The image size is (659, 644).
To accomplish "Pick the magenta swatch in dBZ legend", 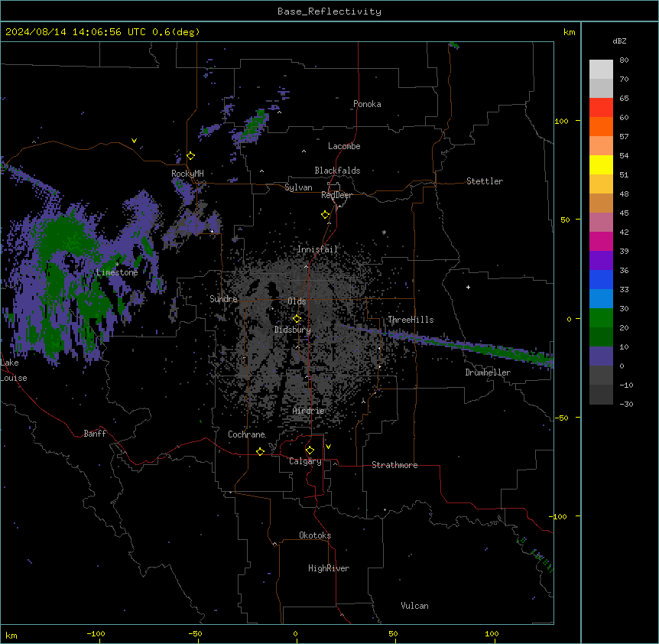I will click(601, 241).
